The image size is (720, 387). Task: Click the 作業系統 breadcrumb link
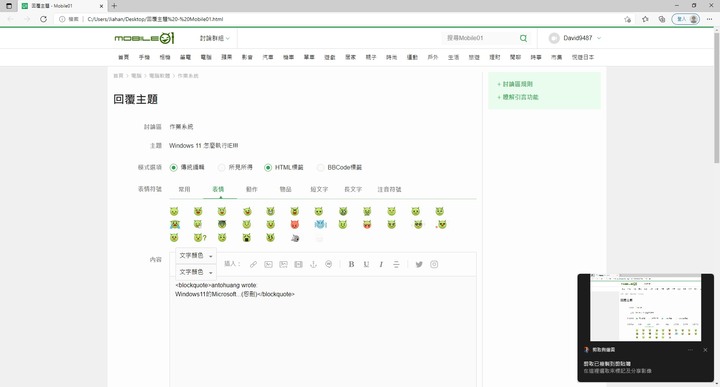(188, 76)
